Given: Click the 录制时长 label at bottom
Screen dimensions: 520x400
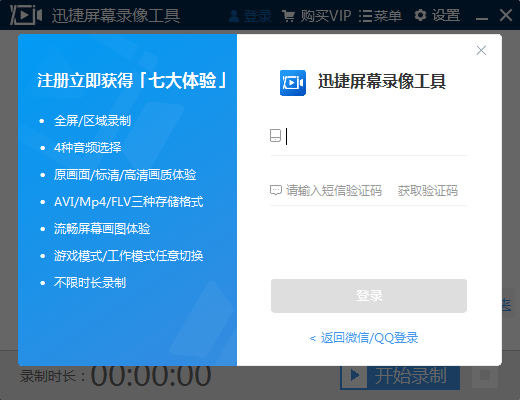Looking at the screenshot, I should pyautogui.click(x=53, y=376).
